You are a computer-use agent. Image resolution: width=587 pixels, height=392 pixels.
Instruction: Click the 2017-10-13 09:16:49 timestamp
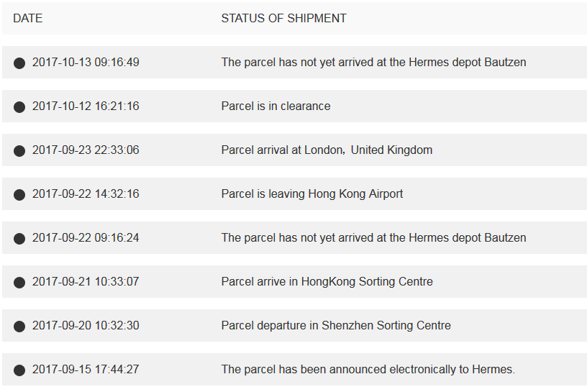pyautogui.click(x=86, y=62)
